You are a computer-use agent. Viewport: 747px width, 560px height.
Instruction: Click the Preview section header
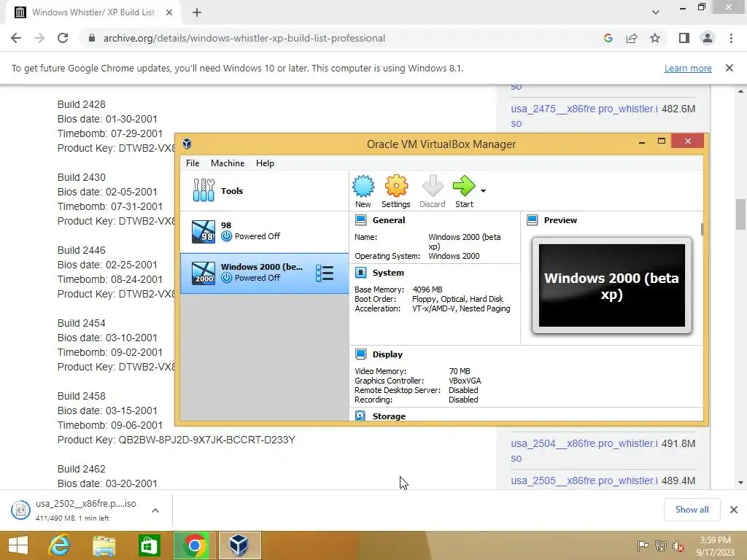560,220
